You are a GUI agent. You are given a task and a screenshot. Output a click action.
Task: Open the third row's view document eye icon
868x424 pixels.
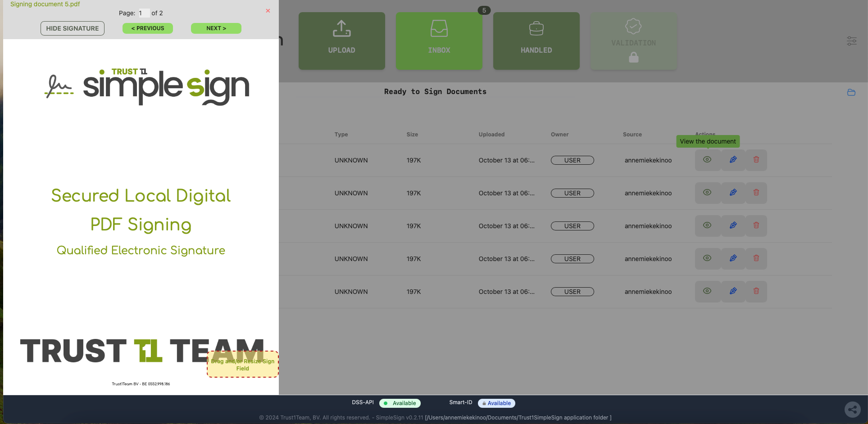pos(707,226)
